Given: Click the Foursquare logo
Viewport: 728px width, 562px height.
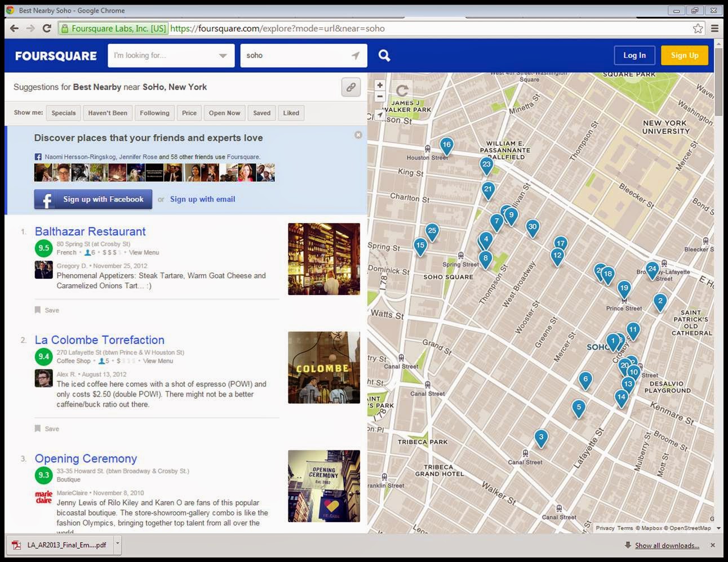Looking at the screenshot, I should point(56,56).
